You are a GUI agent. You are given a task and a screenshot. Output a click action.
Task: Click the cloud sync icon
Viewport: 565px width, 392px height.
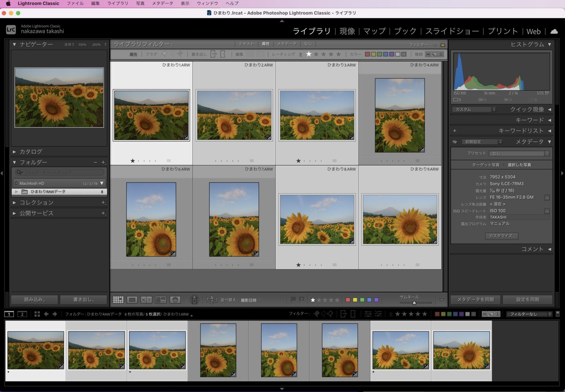(554, 31)
